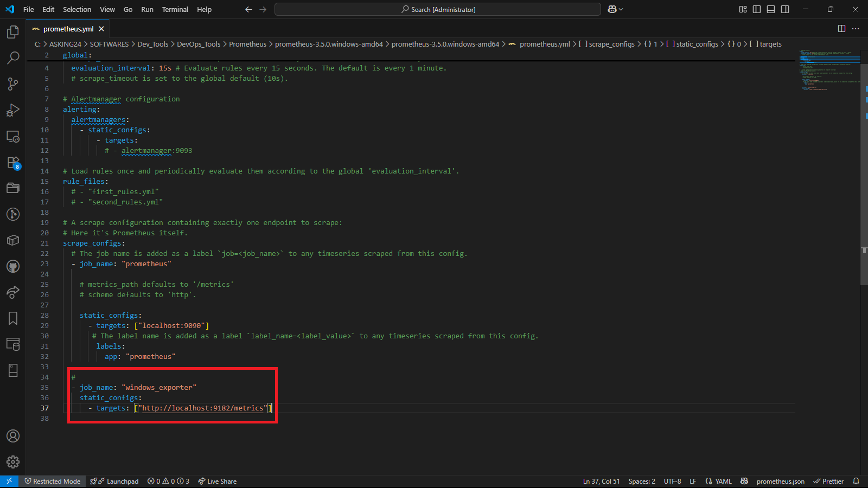Open the Extensions view with badge

[x=13, y=163]
